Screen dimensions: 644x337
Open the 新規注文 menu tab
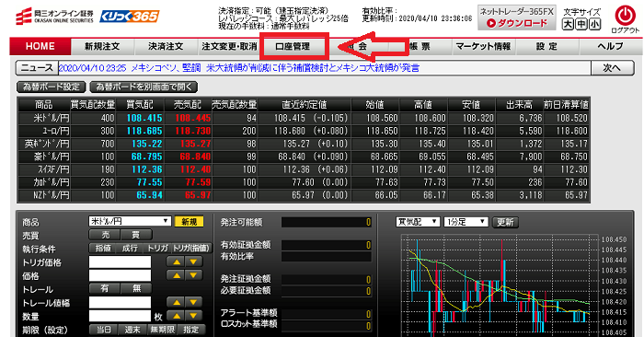(102, 46)
